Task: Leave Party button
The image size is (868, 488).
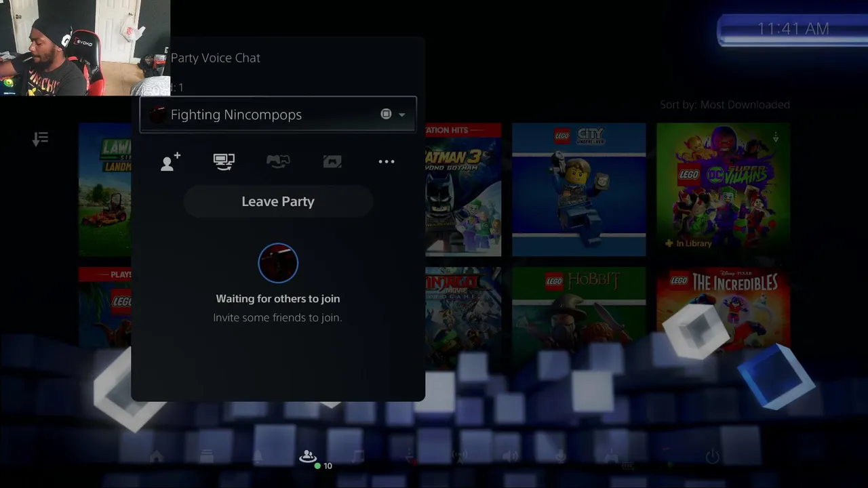Action: [278, 201]
